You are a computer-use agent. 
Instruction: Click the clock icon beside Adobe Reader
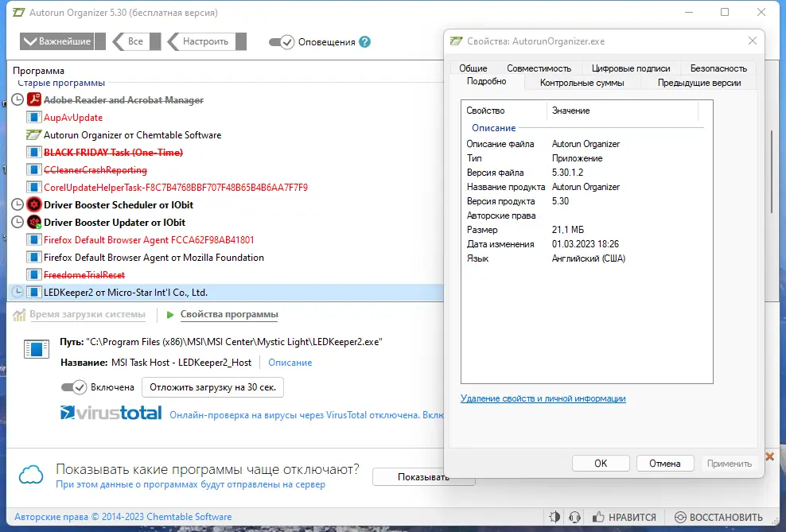click(18, 99)
